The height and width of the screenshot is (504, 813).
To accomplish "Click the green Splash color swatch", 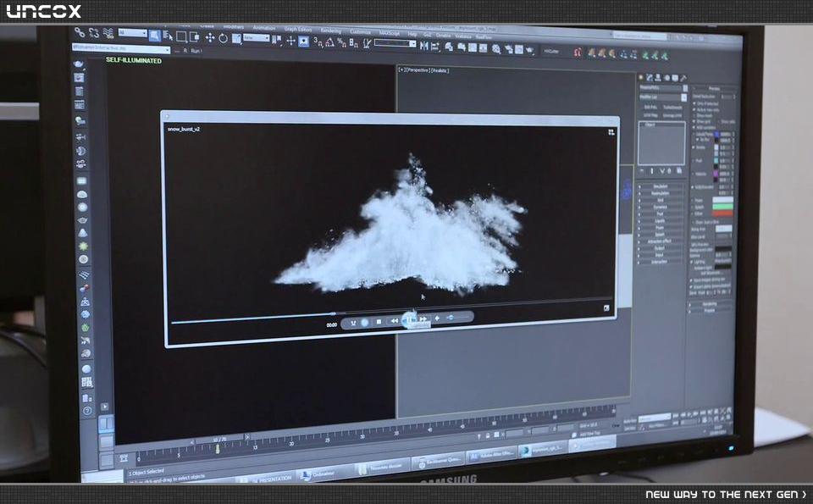I will (722, 207).
